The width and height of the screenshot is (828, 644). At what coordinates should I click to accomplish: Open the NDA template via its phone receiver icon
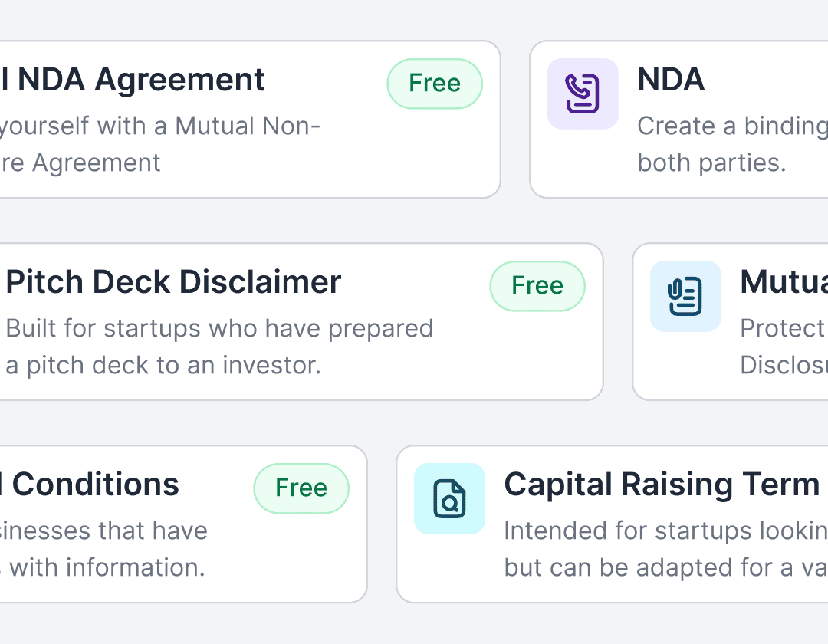pos(583,94)
